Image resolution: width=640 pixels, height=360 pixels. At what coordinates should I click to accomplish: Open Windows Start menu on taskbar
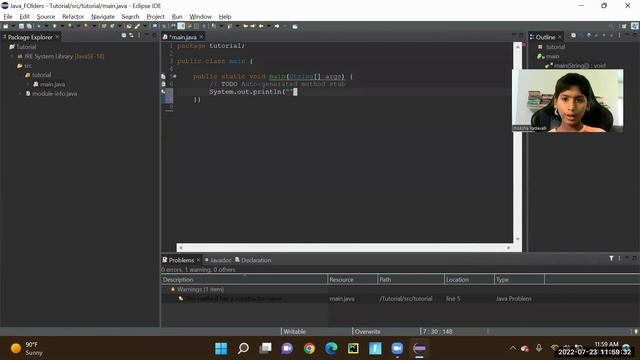pyautogui.click(x=221, y=349)
